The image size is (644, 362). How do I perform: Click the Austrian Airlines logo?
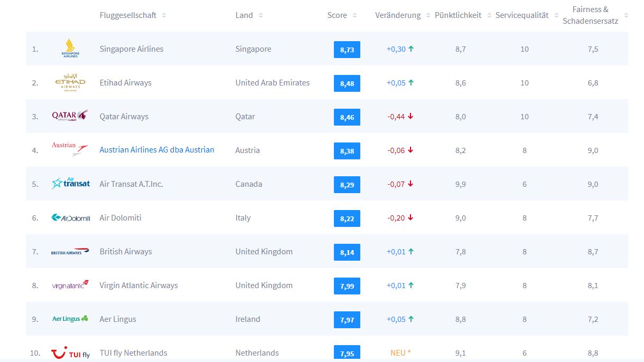pyautogui.click(x=70, y=149)
